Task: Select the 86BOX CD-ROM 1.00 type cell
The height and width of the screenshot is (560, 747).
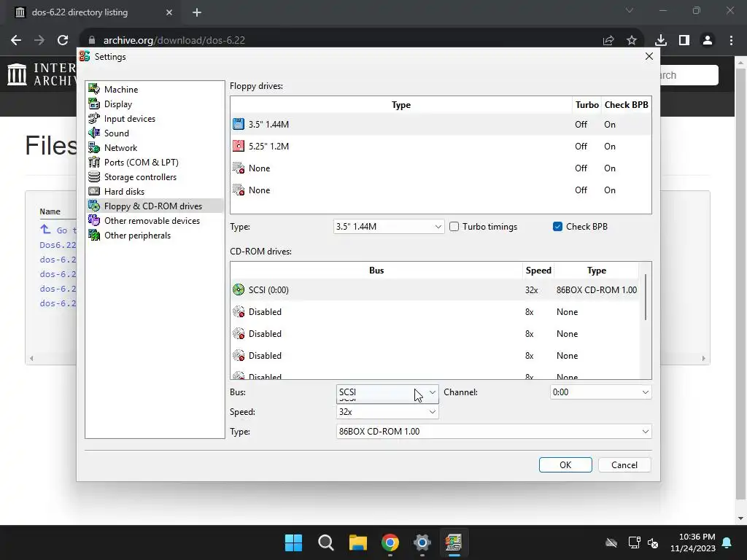Action: 597,289
